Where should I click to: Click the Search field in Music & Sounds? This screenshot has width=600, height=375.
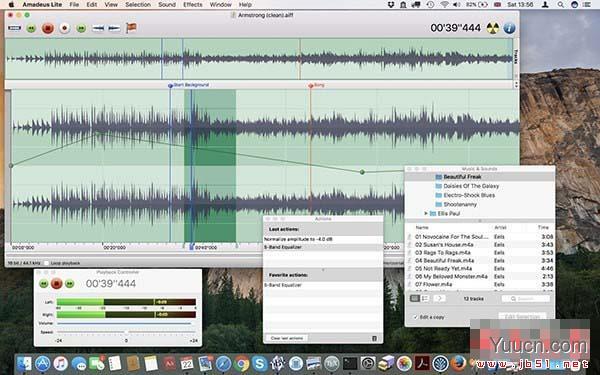(525, 298)
